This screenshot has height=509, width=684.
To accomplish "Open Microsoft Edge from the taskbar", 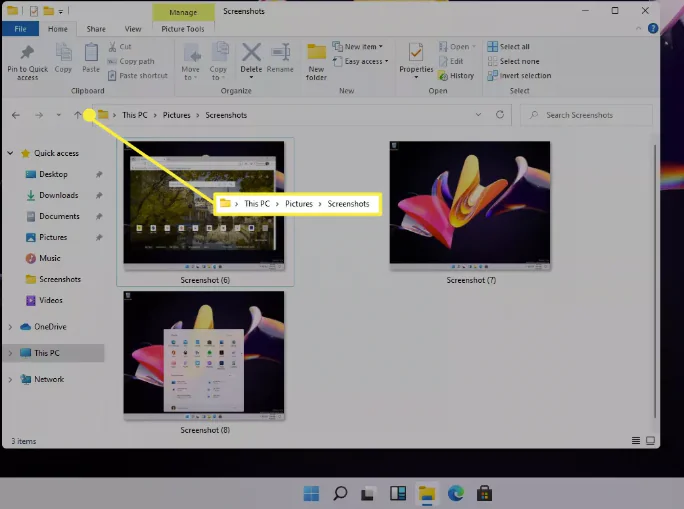I will click(456, 493).
